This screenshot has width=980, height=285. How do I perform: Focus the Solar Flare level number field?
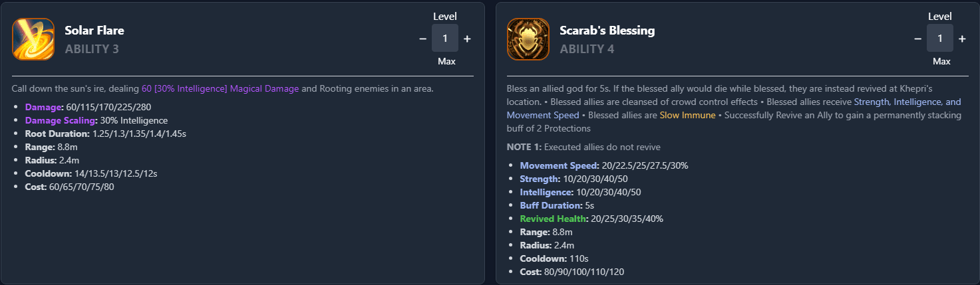[445, 39]
